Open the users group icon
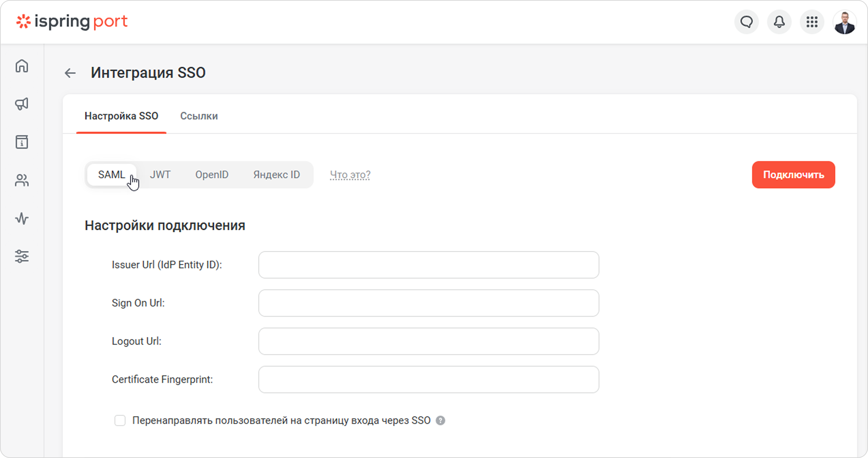 22,180
